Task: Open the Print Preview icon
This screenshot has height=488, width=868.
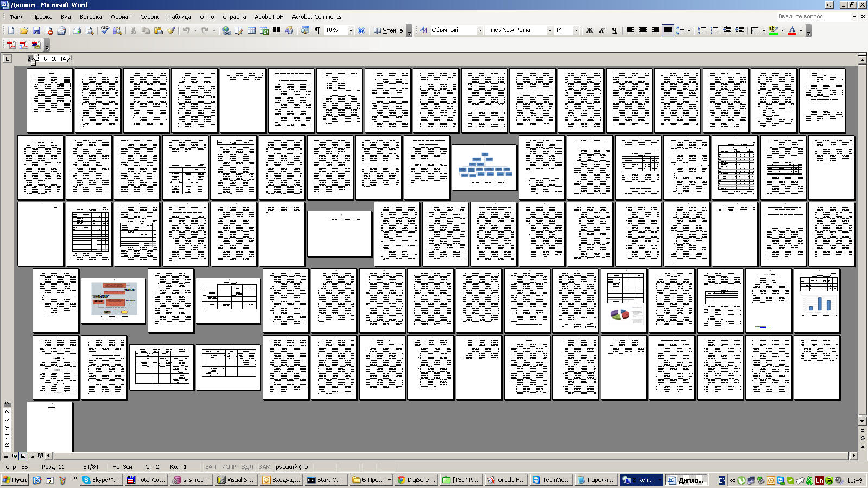Action: 89,30
